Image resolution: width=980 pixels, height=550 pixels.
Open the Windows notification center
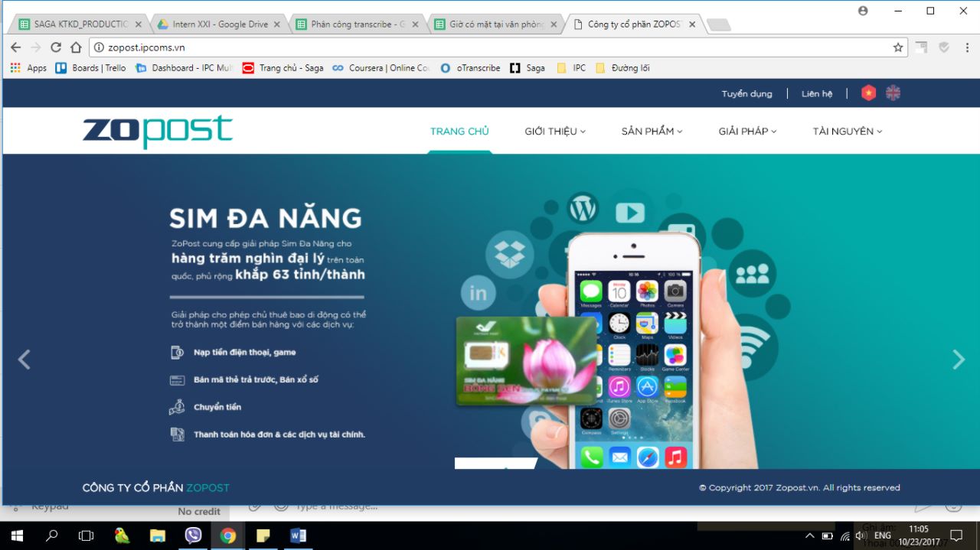point(956,535)
